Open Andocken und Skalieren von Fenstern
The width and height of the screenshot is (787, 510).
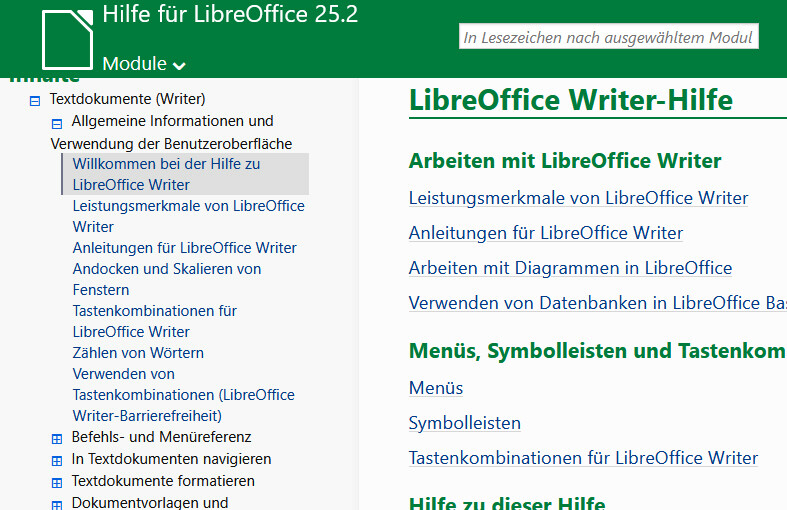(166, 279)
